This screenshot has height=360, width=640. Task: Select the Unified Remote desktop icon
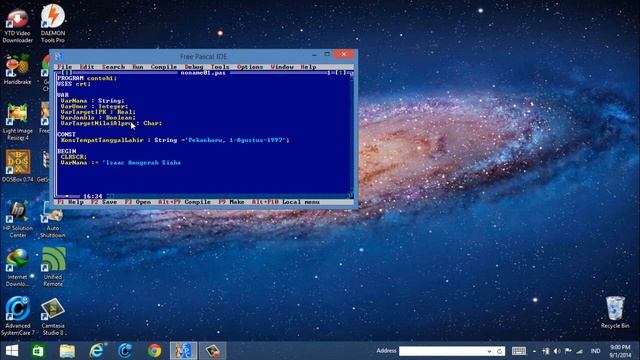pyautogui.click(x=53, y=267)
